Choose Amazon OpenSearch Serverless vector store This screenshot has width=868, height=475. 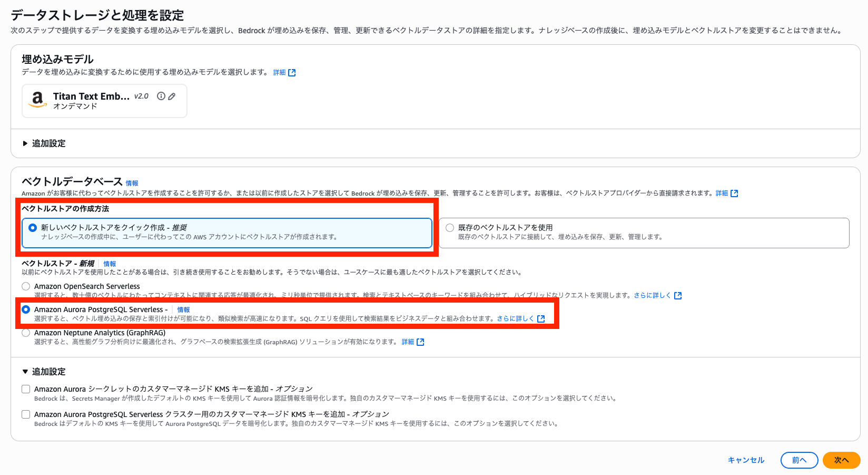[26, 286]
